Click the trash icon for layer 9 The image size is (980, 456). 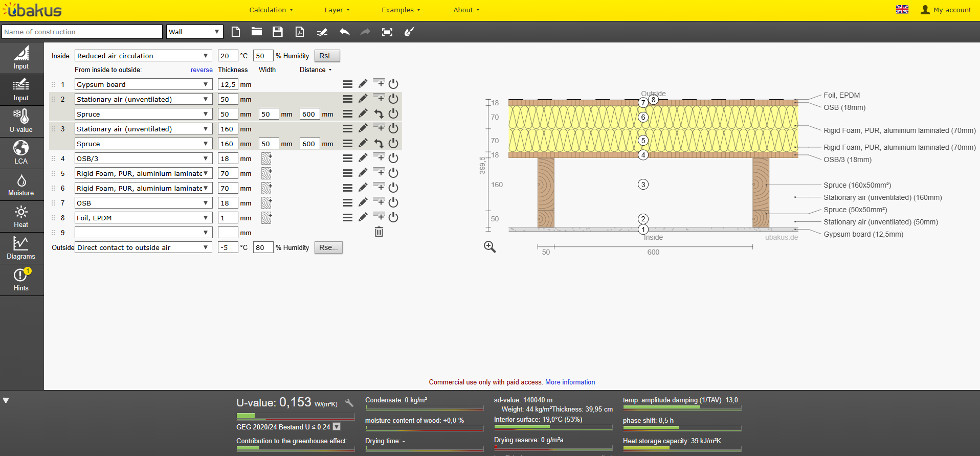coord(379,232)
